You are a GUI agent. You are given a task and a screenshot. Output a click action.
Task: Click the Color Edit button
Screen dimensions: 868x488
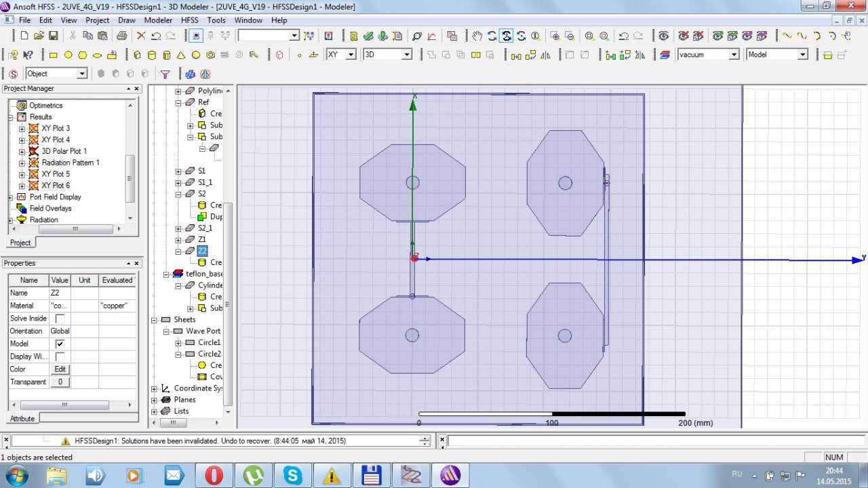click(x=60, y=369)
